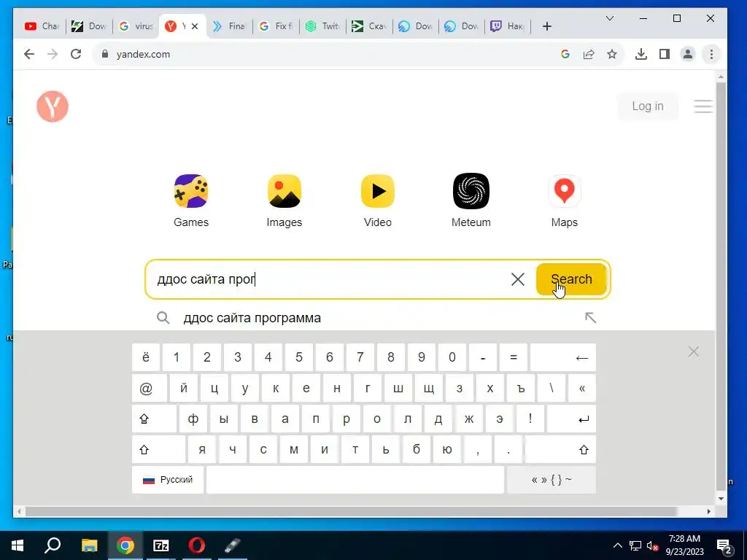Screen dimensions: 747x560
Task: Show hidden system tray icons
Action: click(x=617, y=545)
